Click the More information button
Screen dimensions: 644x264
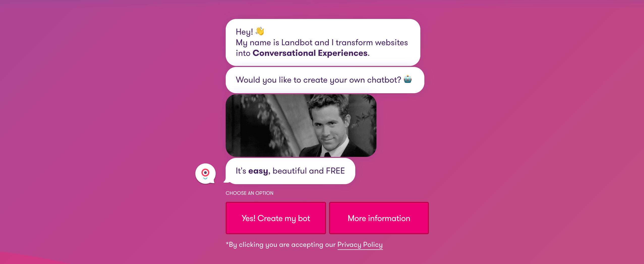click(x=378, y=218)
